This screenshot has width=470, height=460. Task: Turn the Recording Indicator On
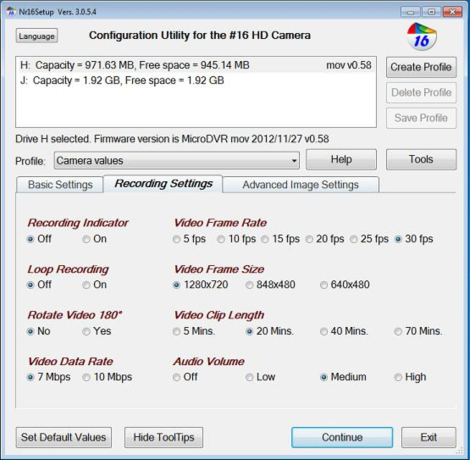pos(86,239)
